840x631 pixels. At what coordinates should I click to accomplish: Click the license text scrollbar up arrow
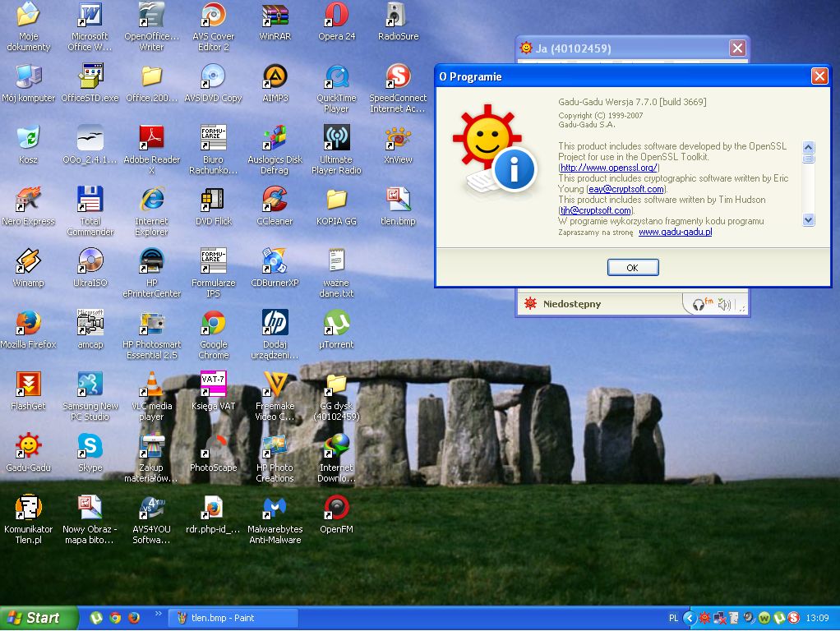(x=809, y=147)
